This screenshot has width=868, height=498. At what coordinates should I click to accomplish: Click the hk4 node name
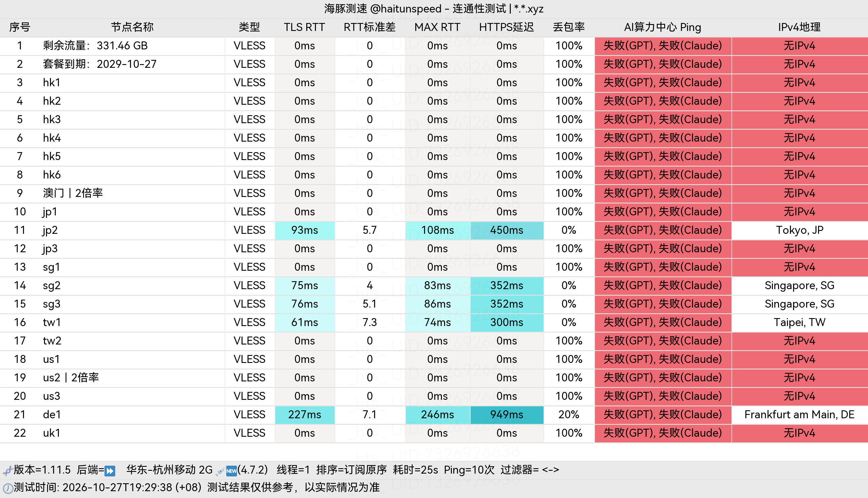point(52,138)
